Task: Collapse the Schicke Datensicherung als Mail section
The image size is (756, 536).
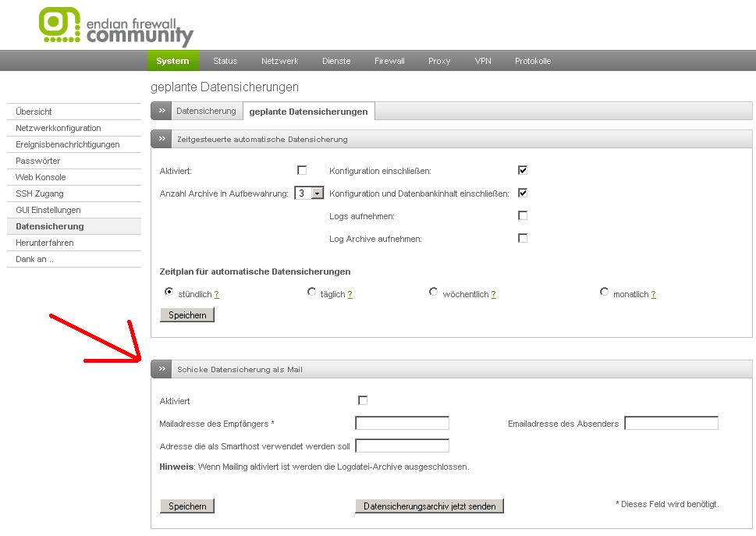Action: [x=161, y=369]
